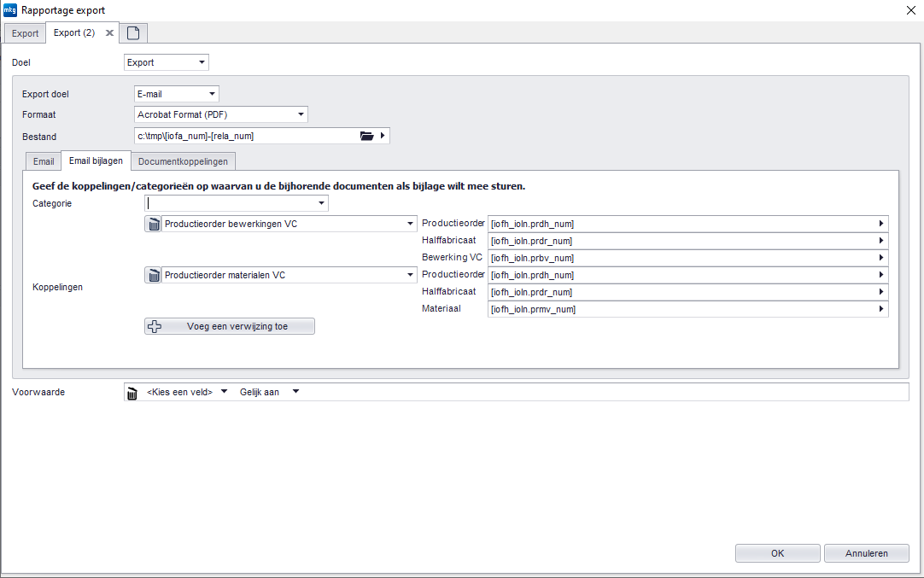Open field picker arrow for Materiaal
This screenshot has width=924, height=578.
[x=881, y=309]
